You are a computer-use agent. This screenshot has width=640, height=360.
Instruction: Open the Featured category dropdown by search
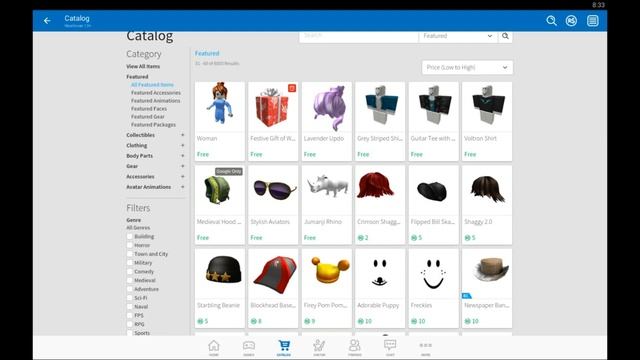click(458, 36)
